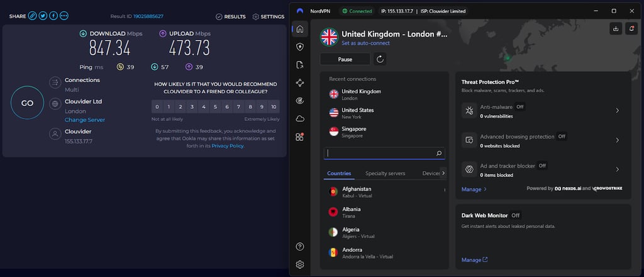The height and width of the screenshot is (277, 644).
Task: Open the apps grid sidebar icon
Action: (x=300, y=137)
